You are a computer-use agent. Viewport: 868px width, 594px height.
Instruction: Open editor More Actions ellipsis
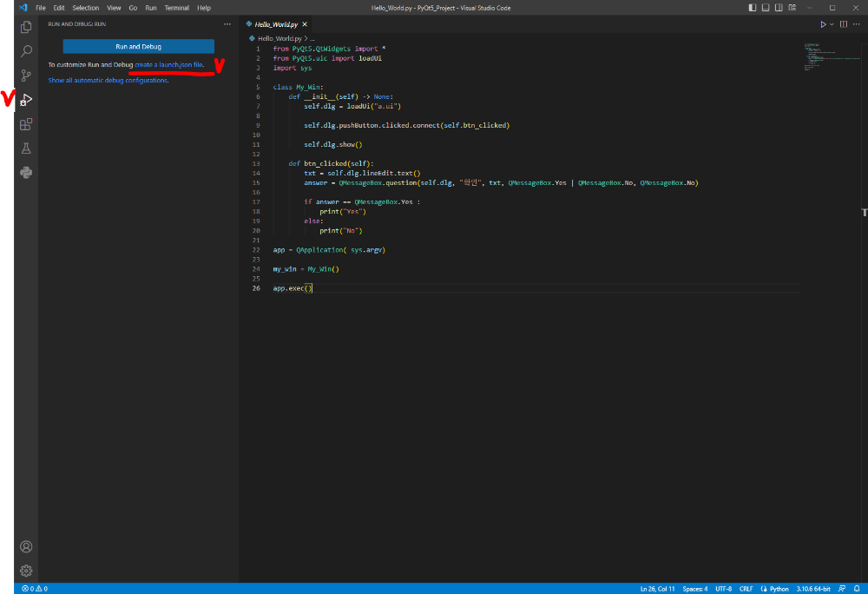[x=857, y=24]
